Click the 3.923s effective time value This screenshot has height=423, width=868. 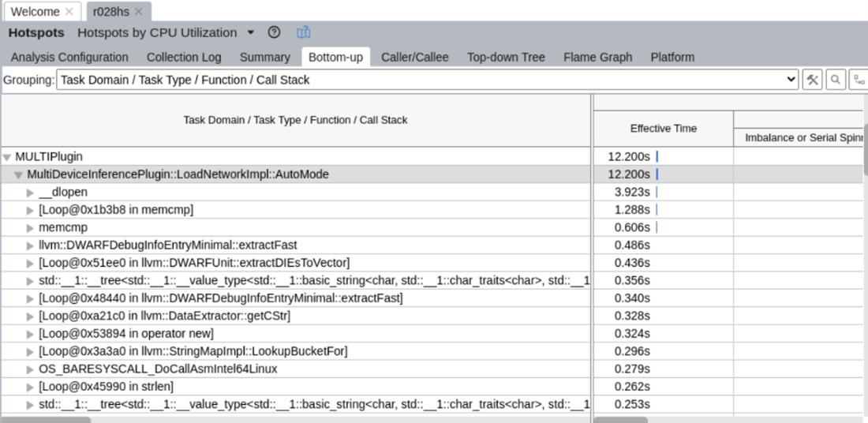point(632,192)
